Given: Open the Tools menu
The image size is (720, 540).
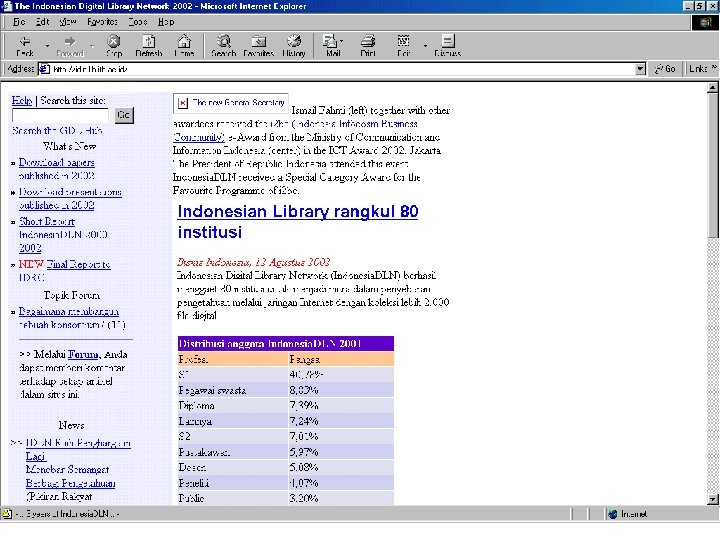Looking at the screenshot, I should point(137,22).
